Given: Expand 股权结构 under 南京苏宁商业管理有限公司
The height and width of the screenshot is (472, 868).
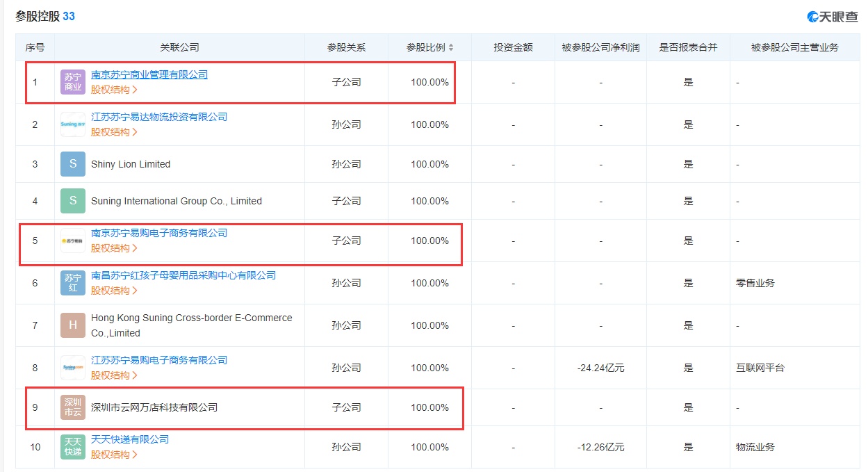Looking at the screenshot, I should (x=114, y=90).
